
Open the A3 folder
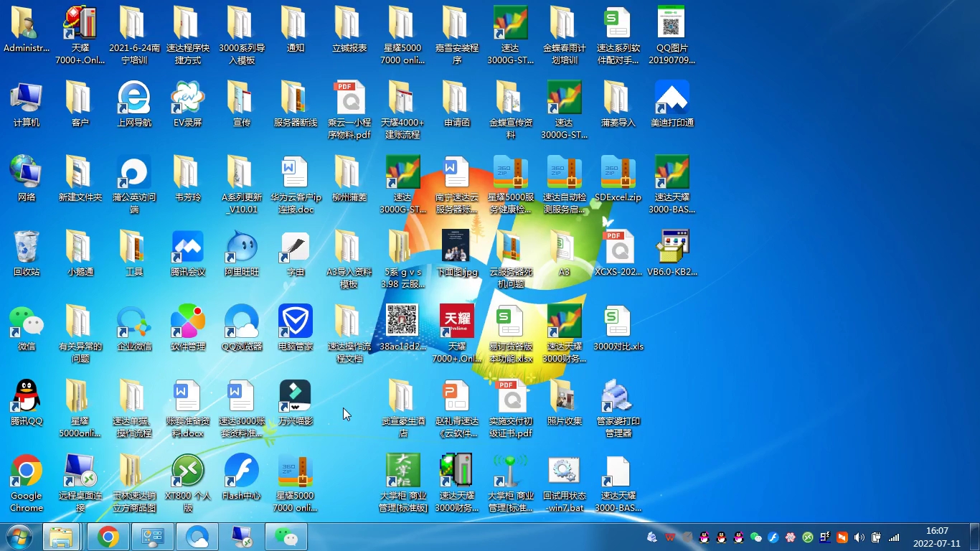point(565,254)
